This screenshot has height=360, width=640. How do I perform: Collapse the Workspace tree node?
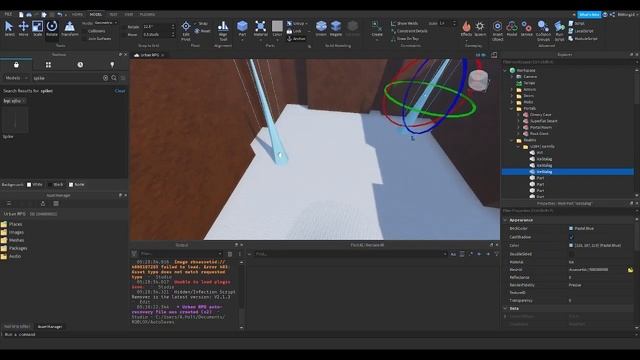click(x=505, y=70)
